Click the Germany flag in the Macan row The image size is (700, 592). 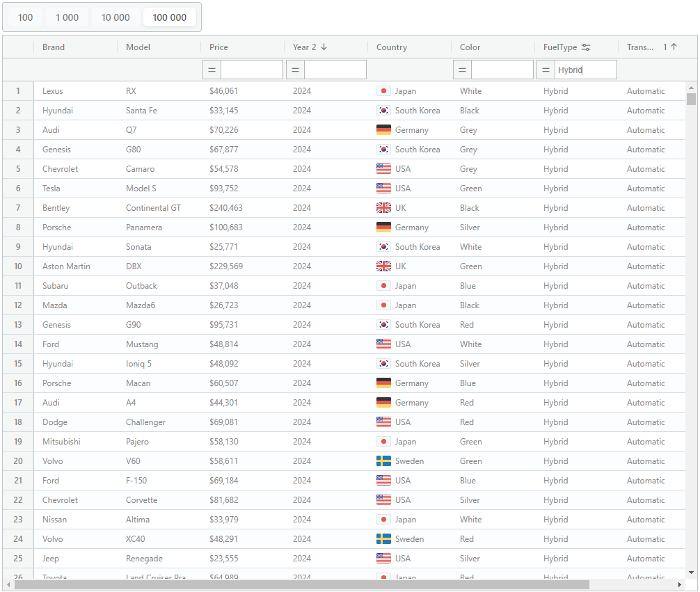click(383, 383)
